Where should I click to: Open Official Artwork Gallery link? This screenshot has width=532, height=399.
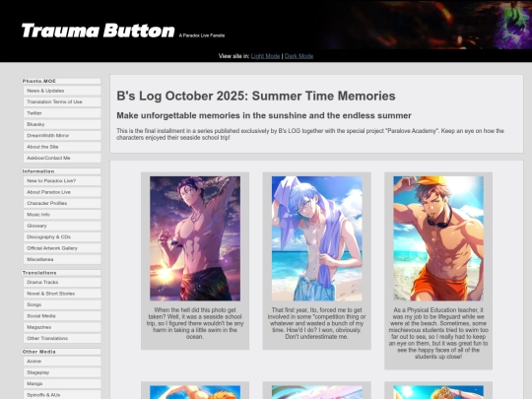(62, 248)
